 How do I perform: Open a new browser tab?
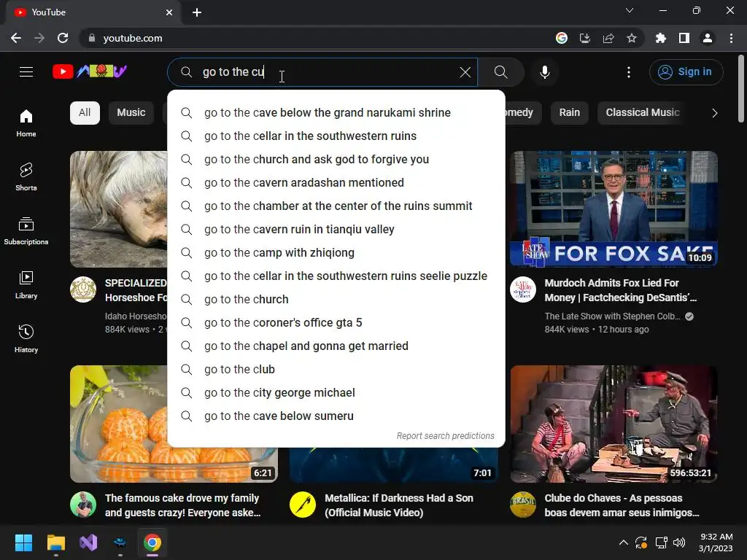point(197,12)
